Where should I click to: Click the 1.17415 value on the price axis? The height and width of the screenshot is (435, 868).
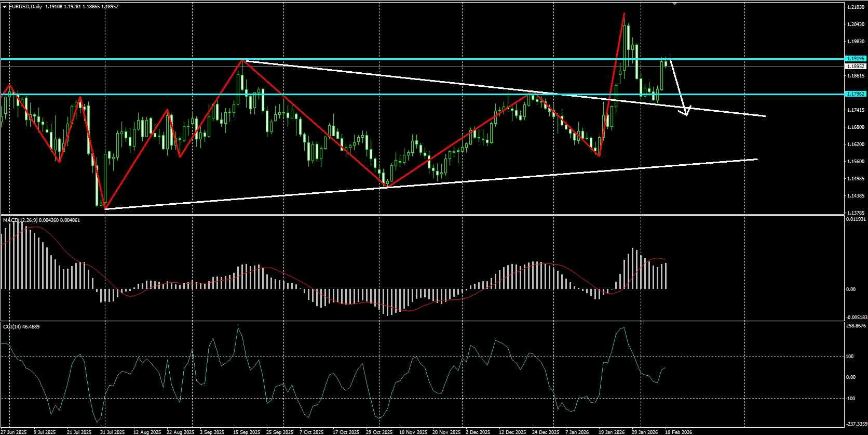(856, 110)
